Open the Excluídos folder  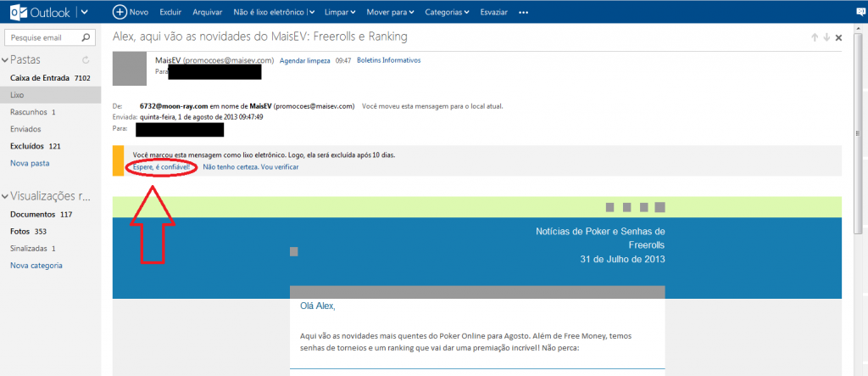(x=35, y=146)
